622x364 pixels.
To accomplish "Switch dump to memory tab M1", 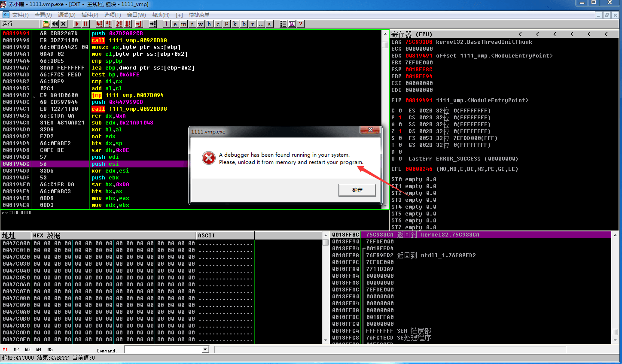I will tap(5, 349).
